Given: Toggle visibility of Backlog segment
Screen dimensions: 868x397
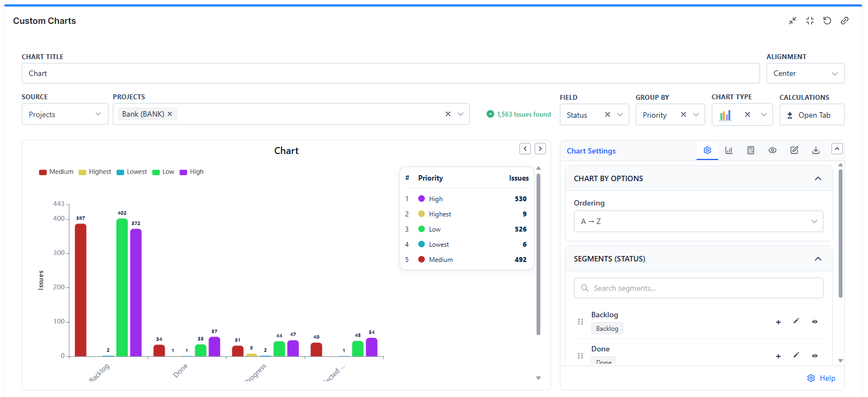Looking at the screenshot, I should click(x=815, y=322).
